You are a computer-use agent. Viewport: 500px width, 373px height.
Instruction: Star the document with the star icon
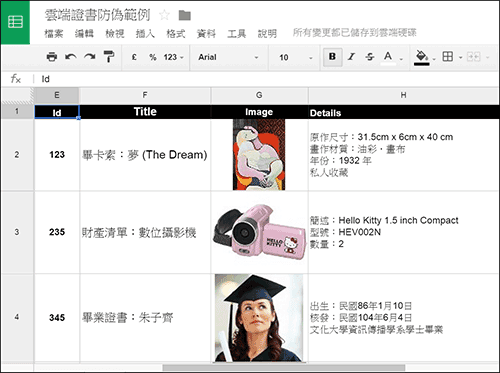pos(164,15)
